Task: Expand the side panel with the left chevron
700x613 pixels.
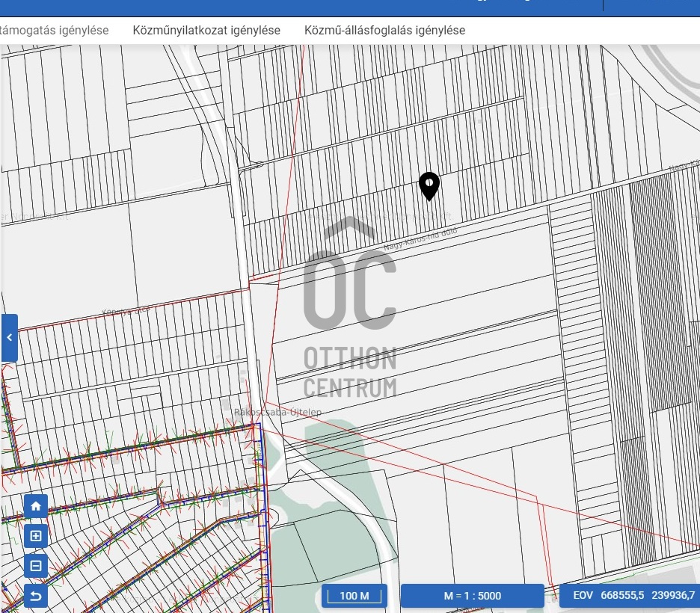Action: (x=9, y=338)
